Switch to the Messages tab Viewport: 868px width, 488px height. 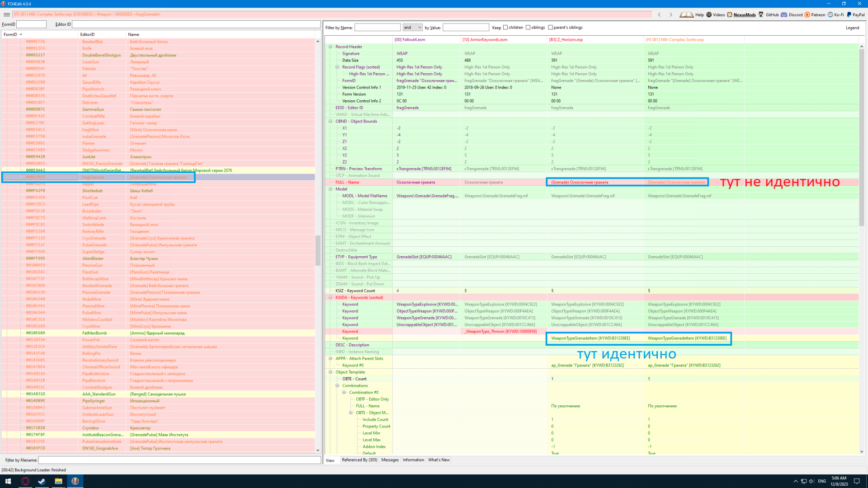pyautogui.click(x=390, y=460)
